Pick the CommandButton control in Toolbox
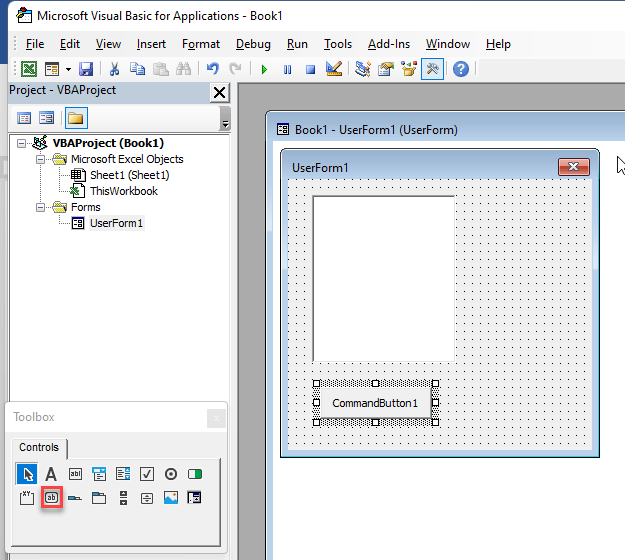625x560 pixels. (x=51, y=497)
